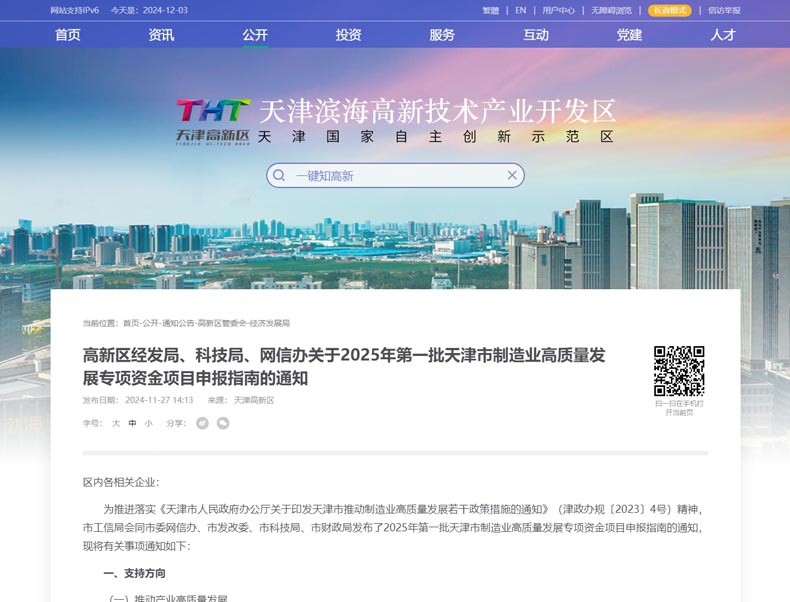Viewport: 790px width, 602px height.
Task: Click the magnifier search icon
Action: tap(279, 175)
